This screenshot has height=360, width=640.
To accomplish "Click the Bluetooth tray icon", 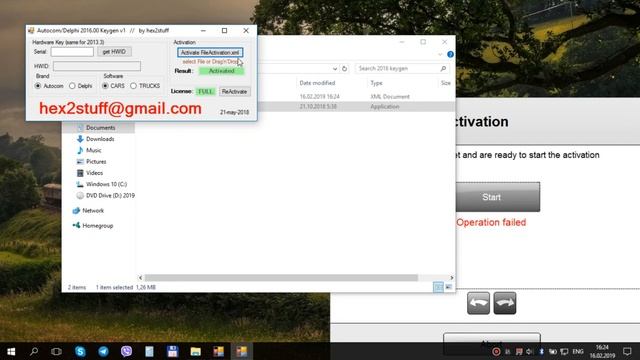I will click(542, 351).
